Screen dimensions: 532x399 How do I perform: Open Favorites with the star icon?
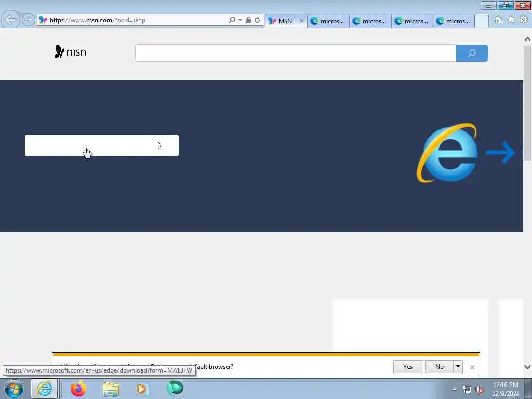click(511, 20)
